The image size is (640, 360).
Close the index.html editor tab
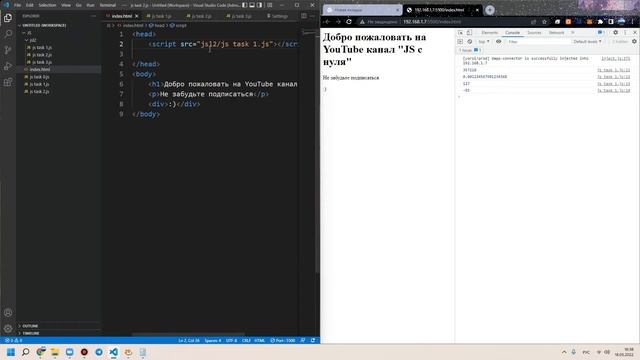137,16
